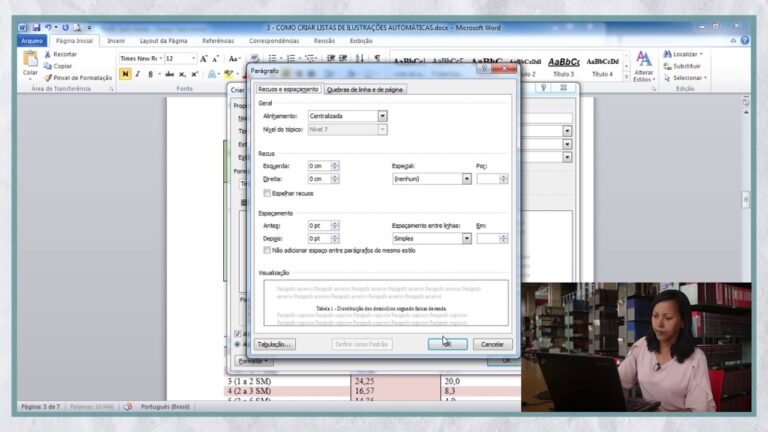Screen dimensions: 768x432
Task: Adjust the Depois spacing stepper
Action: point(335,239)
